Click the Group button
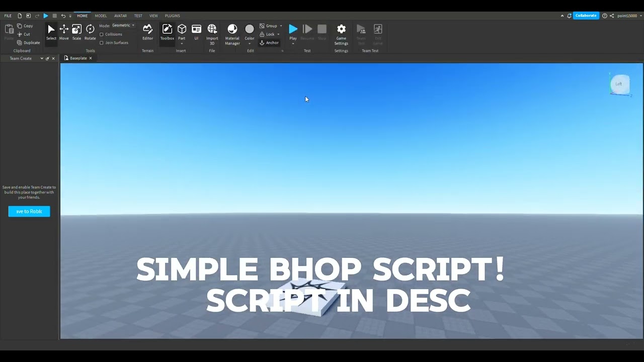644x362 pixels. 268,26
